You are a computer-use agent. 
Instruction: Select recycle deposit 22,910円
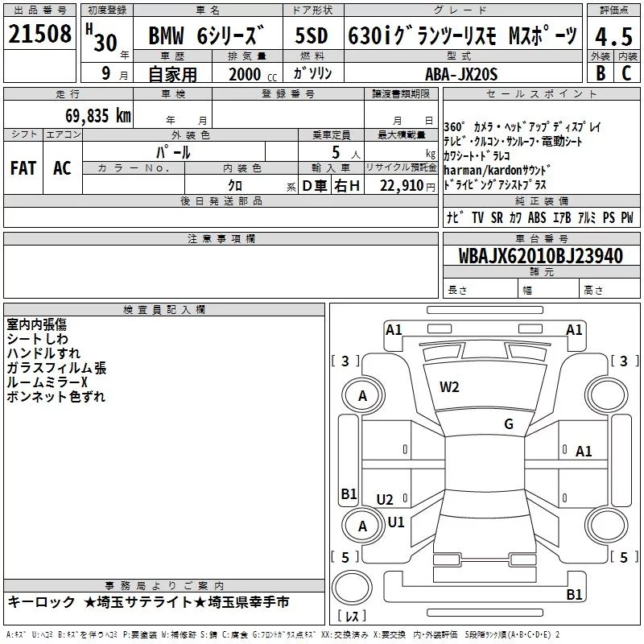pyautogui.click(x=407, y=186)
